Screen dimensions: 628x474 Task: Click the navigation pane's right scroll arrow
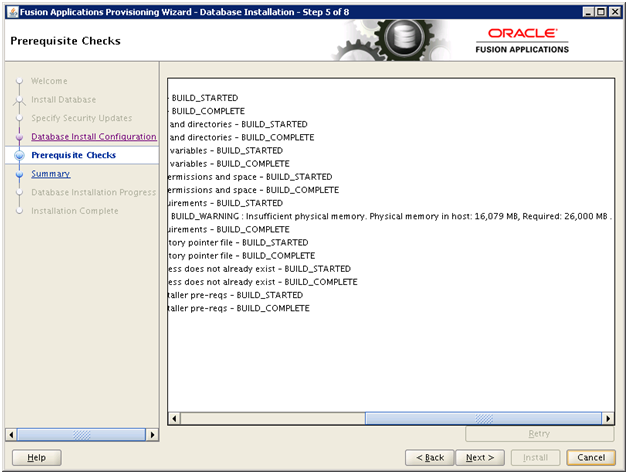[152, 435]
